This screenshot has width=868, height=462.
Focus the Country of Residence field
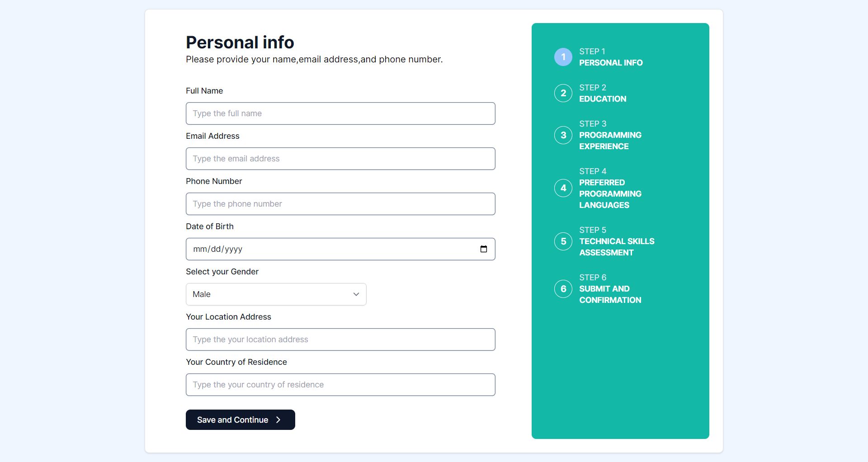[x=340, y=385]
